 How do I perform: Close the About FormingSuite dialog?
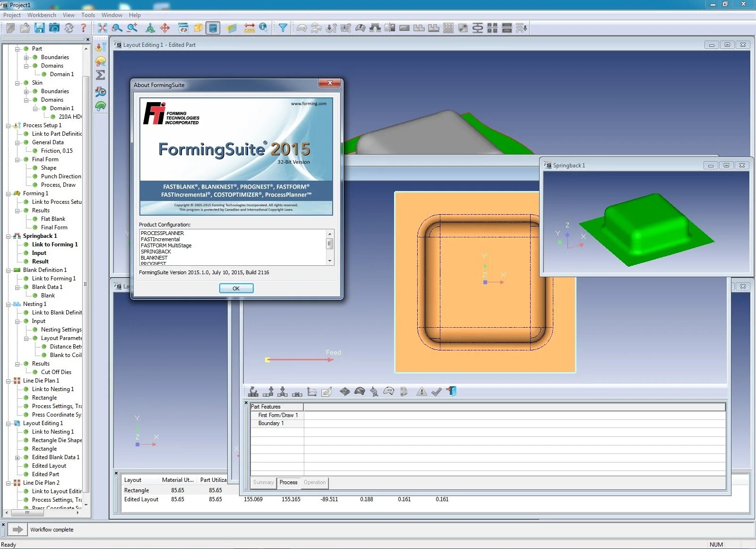coord(330,83)
